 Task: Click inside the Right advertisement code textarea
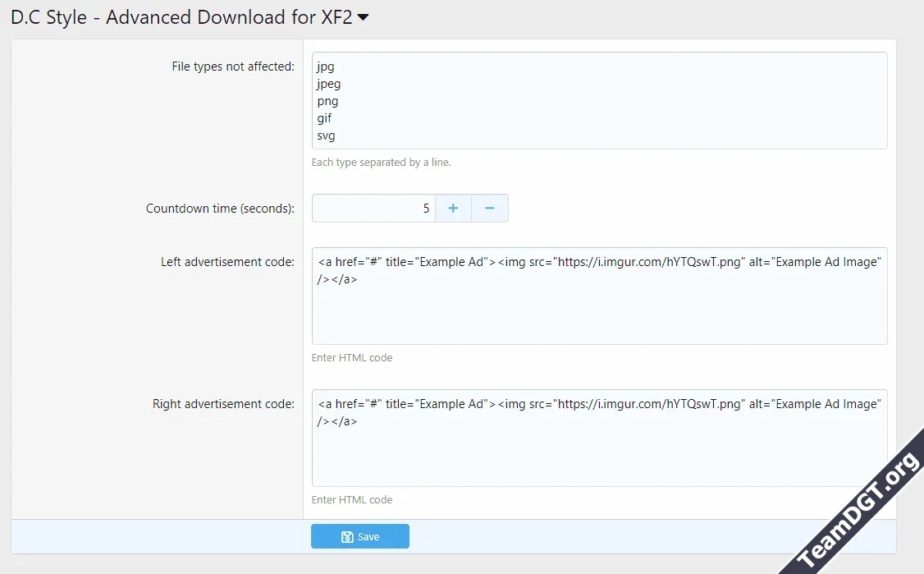tap(599, 452)
